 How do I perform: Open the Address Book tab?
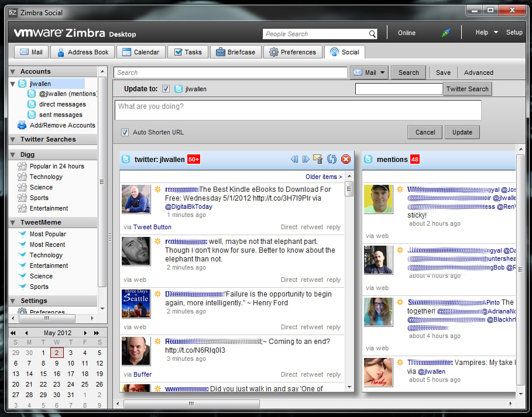click(x=83, y=52)
